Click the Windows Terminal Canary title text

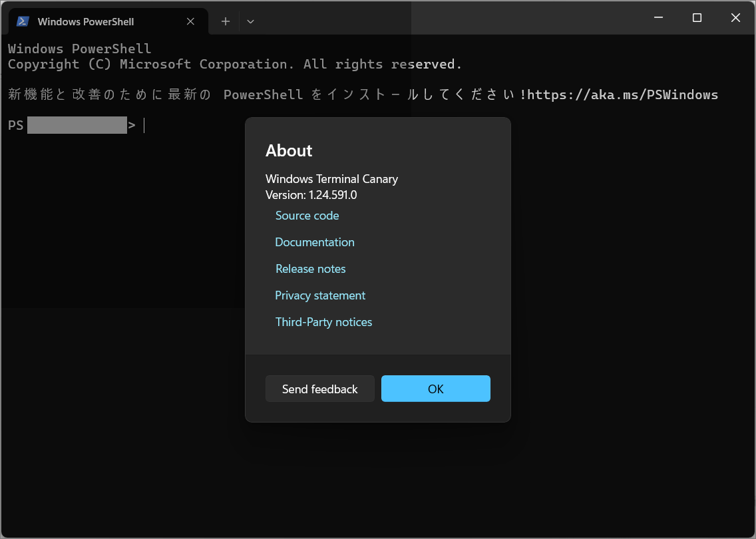click(x=331, y=179)
